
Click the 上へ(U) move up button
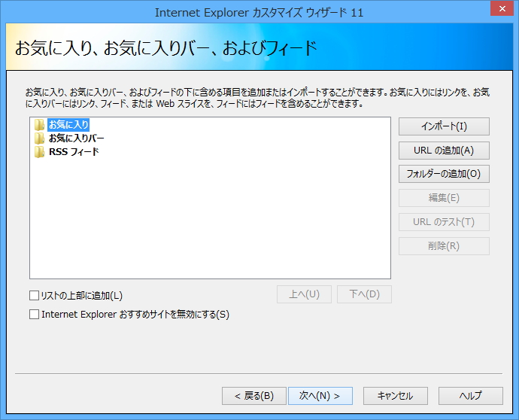(304, 294)
